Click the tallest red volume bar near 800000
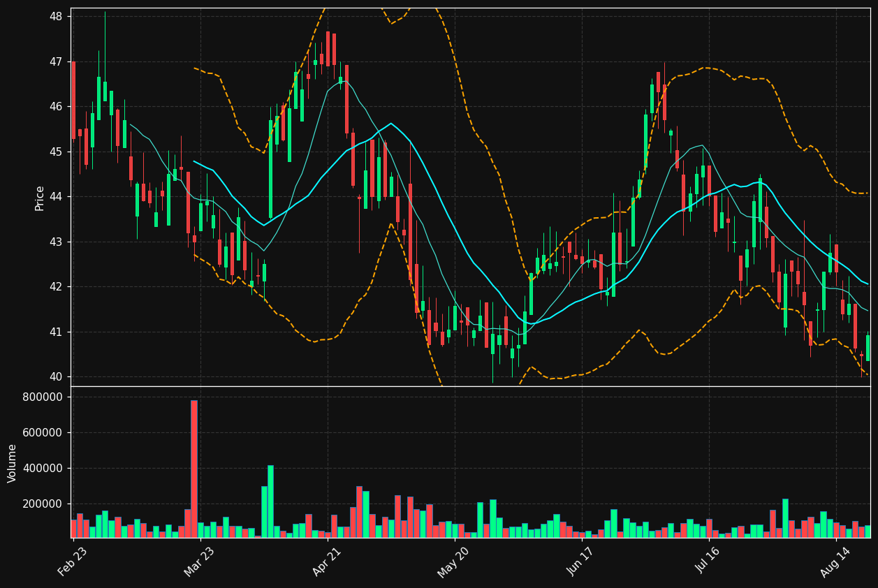878x588 pixels. pos(194,469)
